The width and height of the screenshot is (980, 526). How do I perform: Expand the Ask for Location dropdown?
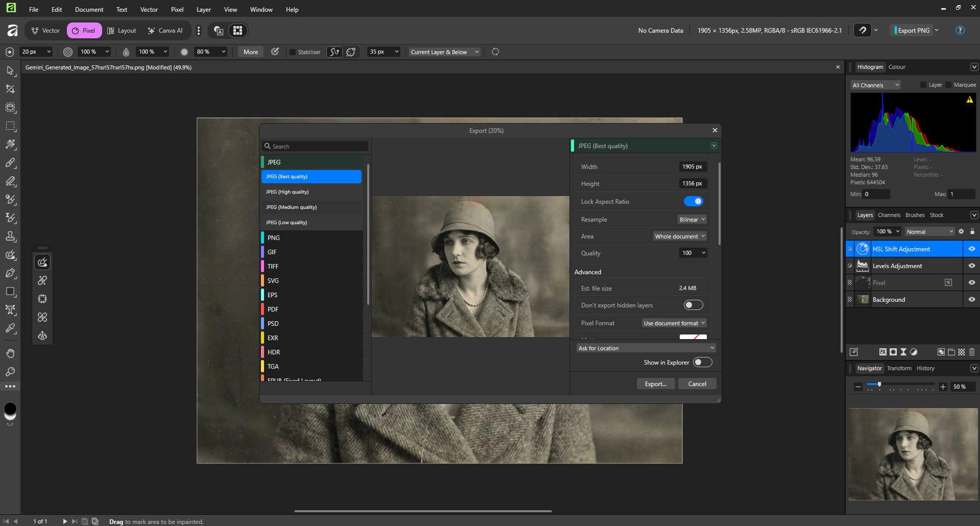646,348
